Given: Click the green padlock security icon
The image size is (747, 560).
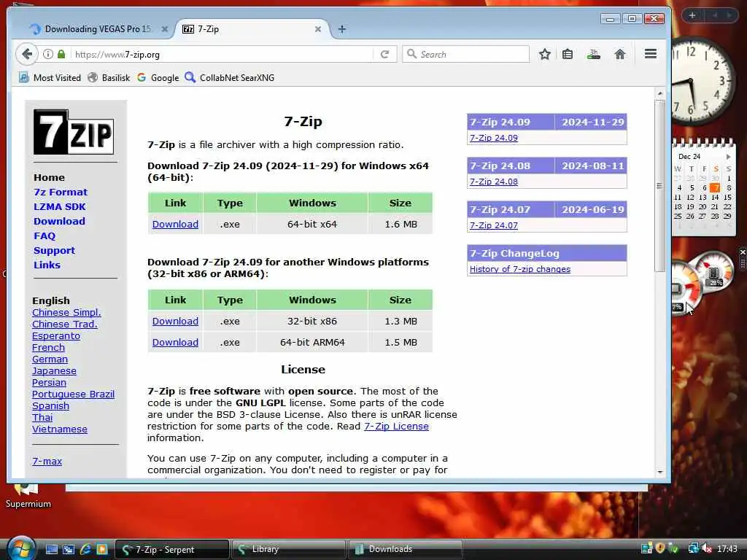Looking at the screenshot, I should click(x=61, y=54).
